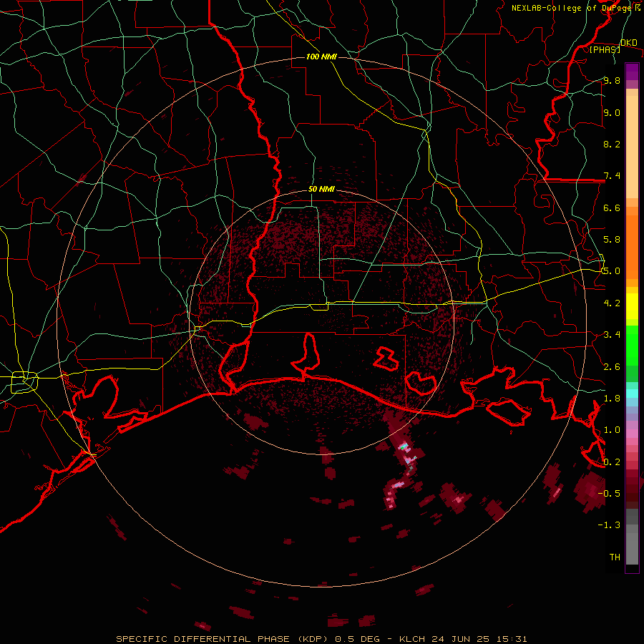The height and width of the screenshot is (644, 644).
Task: Click the -0.5 value on the color scale
Action: pyautogui.click(x=609, y=493)
